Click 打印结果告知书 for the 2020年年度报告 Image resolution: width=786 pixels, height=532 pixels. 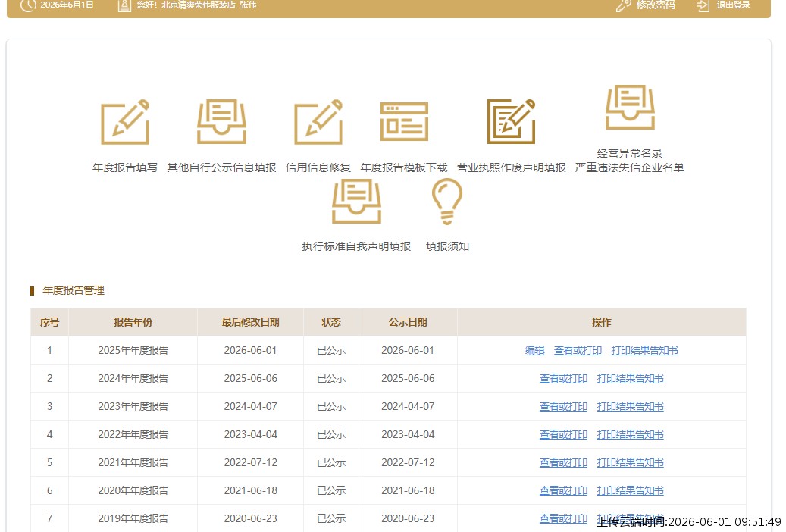tap(630, 491)
